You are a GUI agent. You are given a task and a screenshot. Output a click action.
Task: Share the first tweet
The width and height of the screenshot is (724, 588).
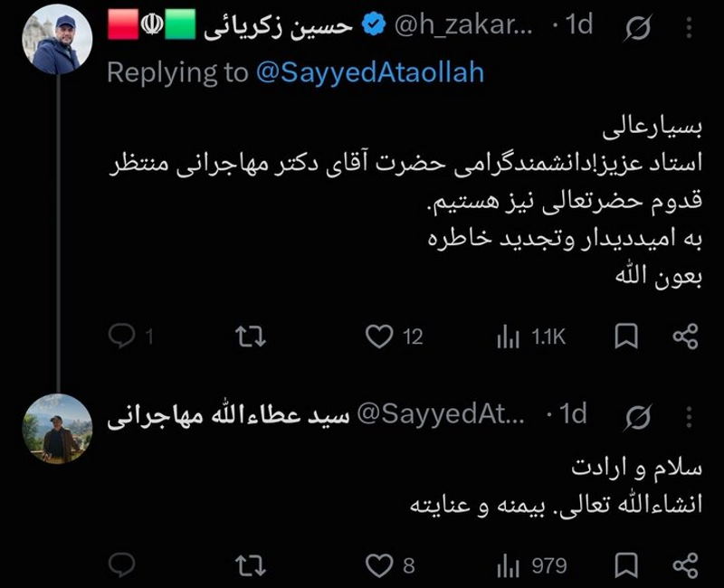click(x=685, y=336)
